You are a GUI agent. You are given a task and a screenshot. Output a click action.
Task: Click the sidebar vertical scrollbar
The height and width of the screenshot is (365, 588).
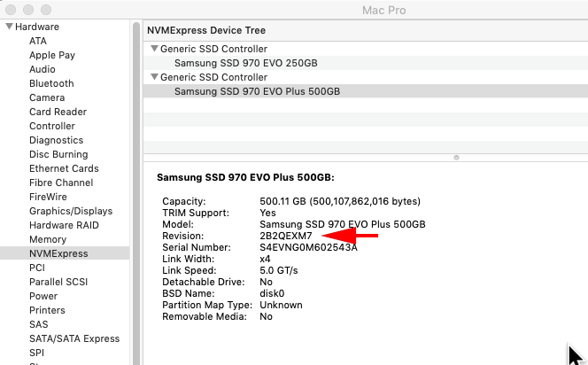(136, 193)
